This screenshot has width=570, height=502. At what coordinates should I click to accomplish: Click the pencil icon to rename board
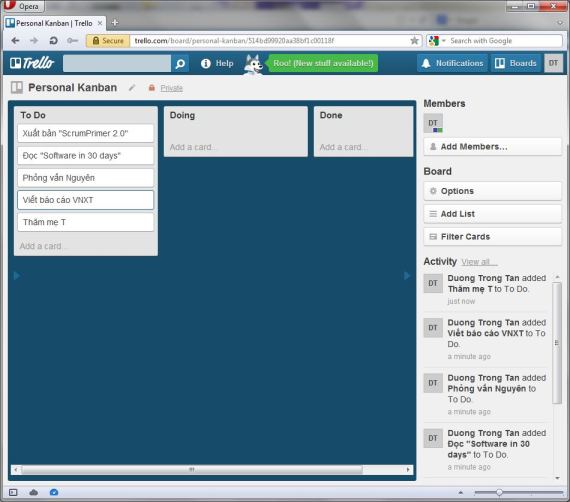(132, 88)
